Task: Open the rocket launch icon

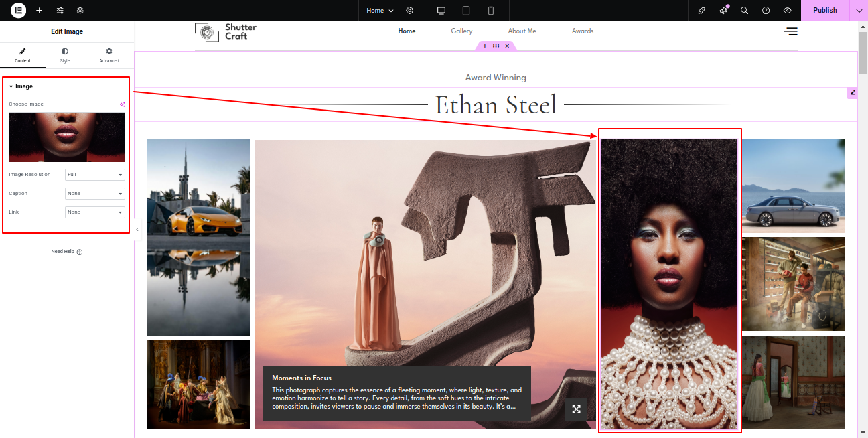Action: pyautogui.click(x=701, y=11)
